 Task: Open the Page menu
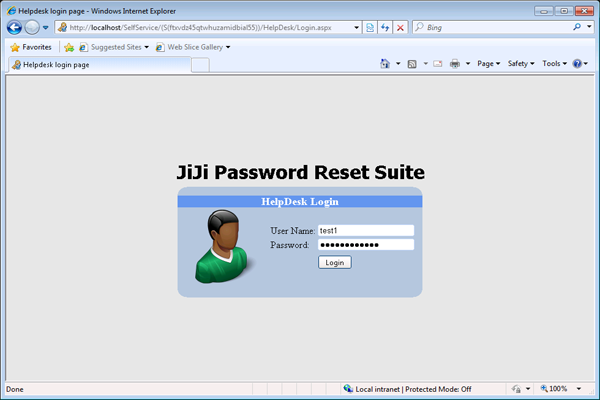[x=489, y=64]
